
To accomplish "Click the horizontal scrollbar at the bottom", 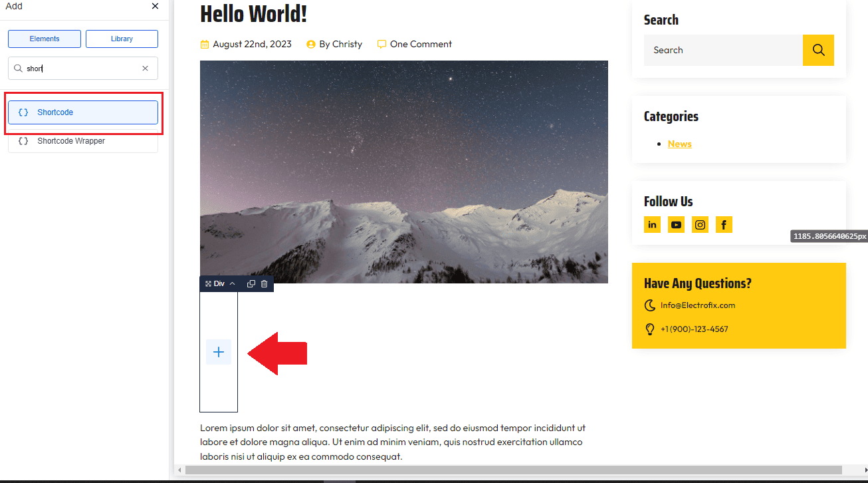I will tap(513, 470).
